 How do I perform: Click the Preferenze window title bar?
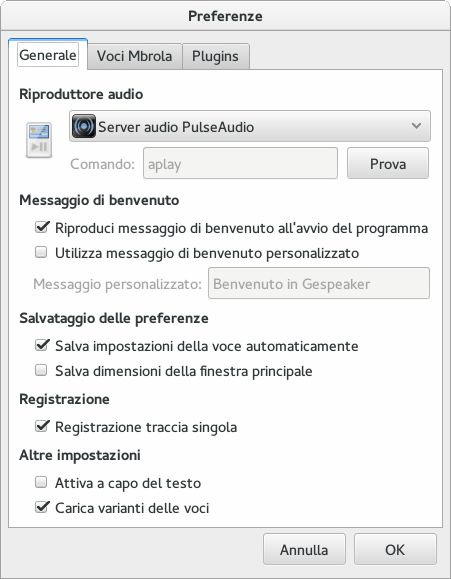point(225,16)
